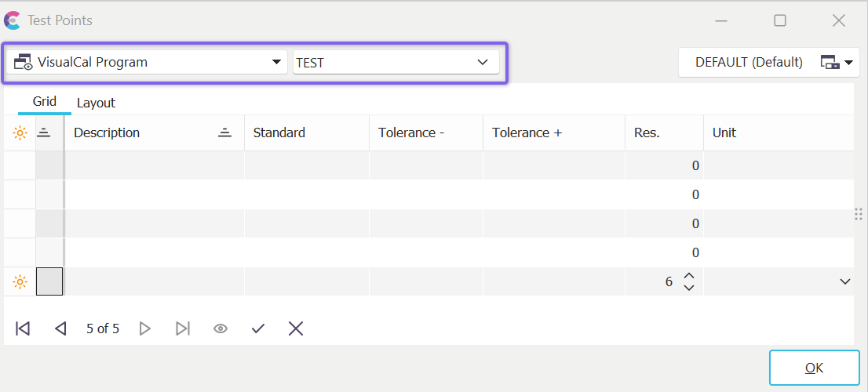The height and width of the screenshot is (392, 868).
Task: Click the DEFAULT (Default) layout button
Action: (x=748, y=63)
